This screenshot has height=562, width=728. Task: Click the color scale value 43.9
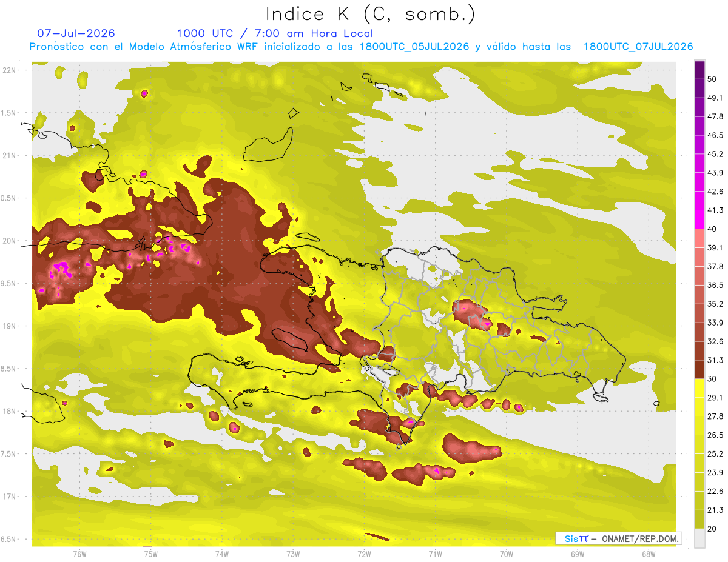point(715,173)
